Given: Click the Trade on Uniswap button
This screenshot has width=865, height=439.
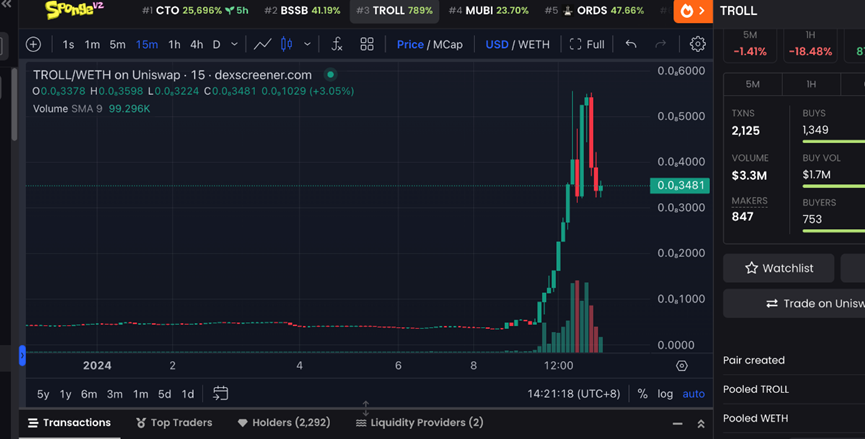Looking at the screenshot, I should (794, 304).
